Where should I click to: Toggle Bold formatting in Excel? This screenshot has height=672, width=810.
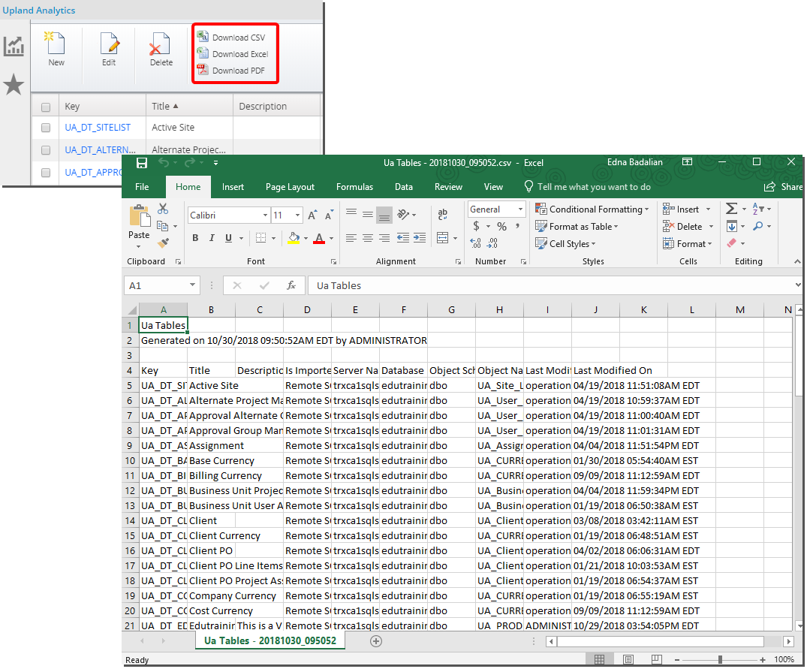(x=195, y=238)
